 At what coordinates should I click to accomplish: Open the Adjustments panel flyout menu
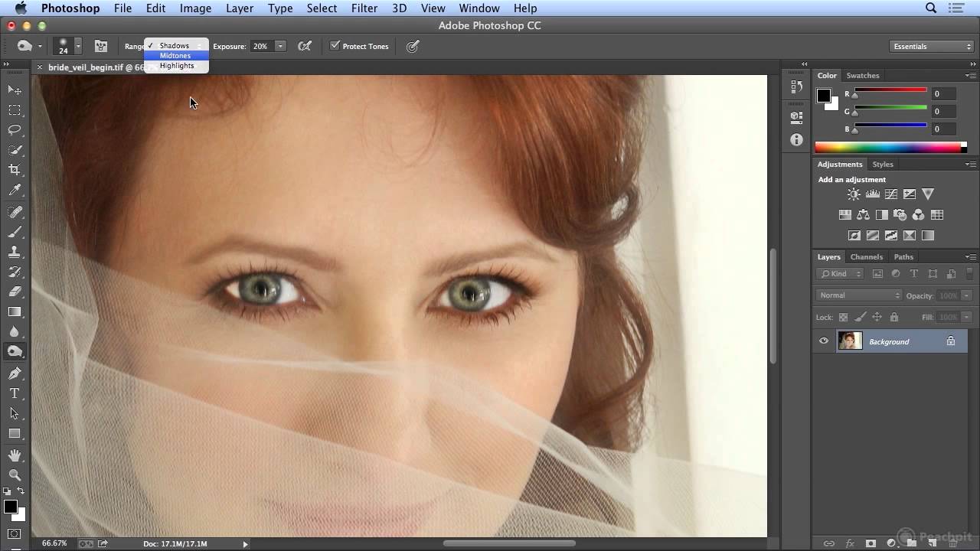[971, 165]
